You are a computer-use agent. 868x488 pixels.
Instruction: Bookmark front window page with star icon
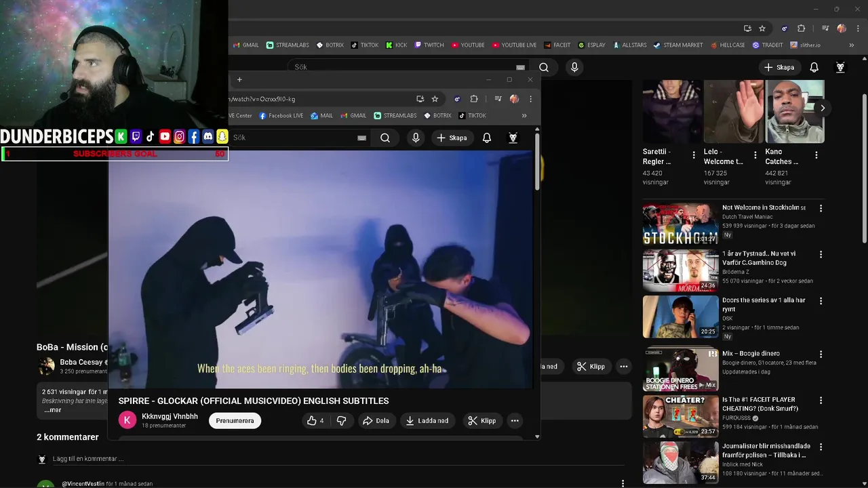pyautogui.click(x=435, y=99)
